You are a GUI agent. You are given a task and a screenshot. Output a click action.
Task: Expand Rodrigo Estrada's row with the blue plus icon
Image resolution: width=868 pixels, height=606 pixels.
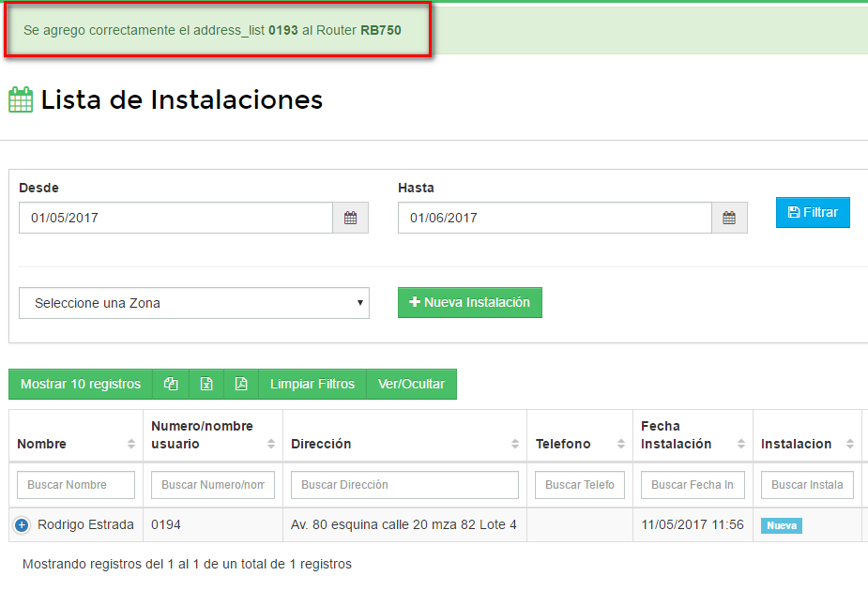pyautogui.click(x=21, y=524)
